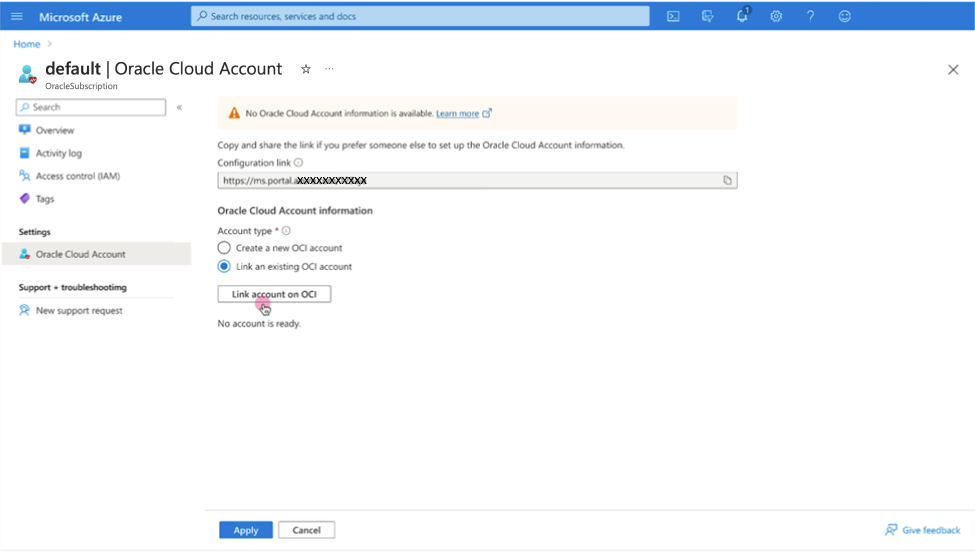Image resolution: width=975 pixels, height=552 pixels.
Task: Open portal settings gear
Action: (x=776, y=16)
